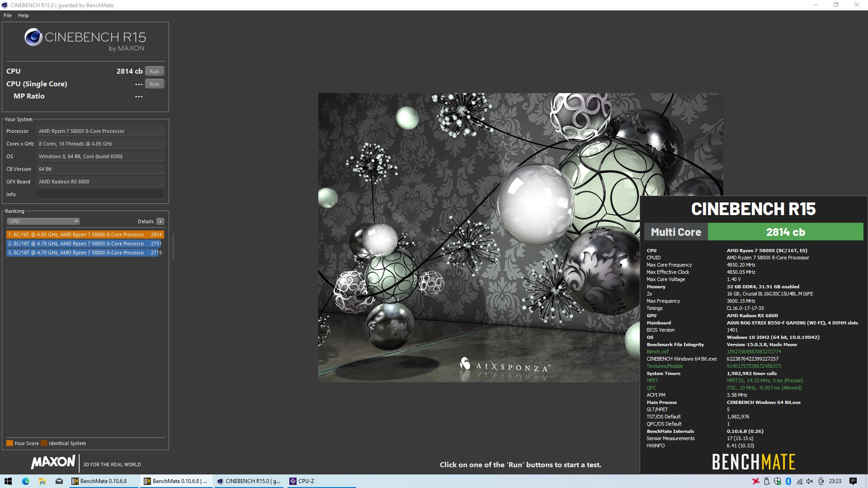Click 'Click on one of the Run buttons' status text
This screenshot has height=488, width=868.
click(520, 465)
